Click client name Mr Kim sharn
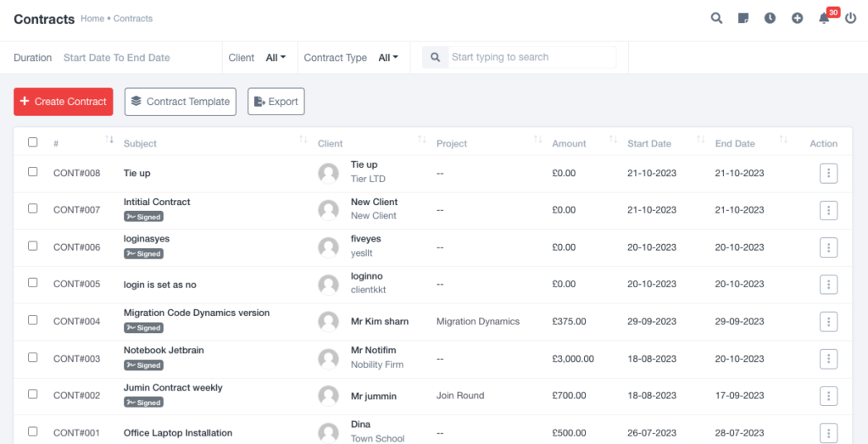This screenshot has width=868, height=444. [380, 322]
